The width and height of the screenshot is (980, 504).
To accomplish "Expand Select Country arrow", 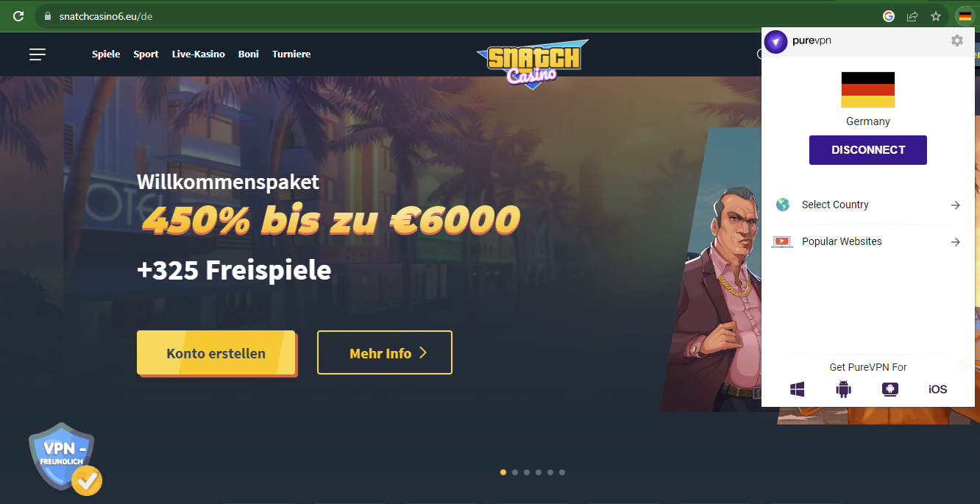I will click(955, 205).
